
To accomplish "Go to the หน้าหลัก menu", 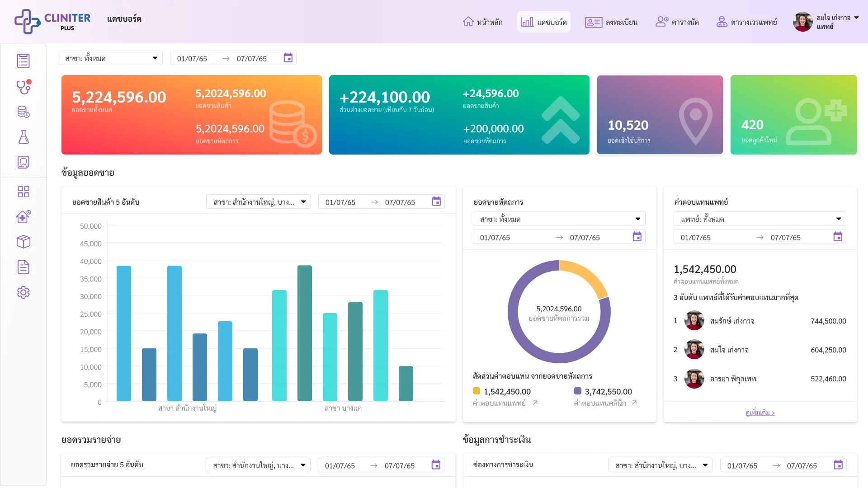I will pos(482,22).
